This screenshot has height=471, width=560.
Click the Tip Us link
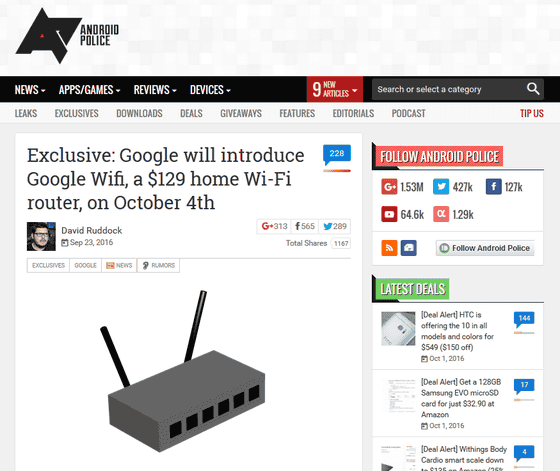click(x=532, y=114)
